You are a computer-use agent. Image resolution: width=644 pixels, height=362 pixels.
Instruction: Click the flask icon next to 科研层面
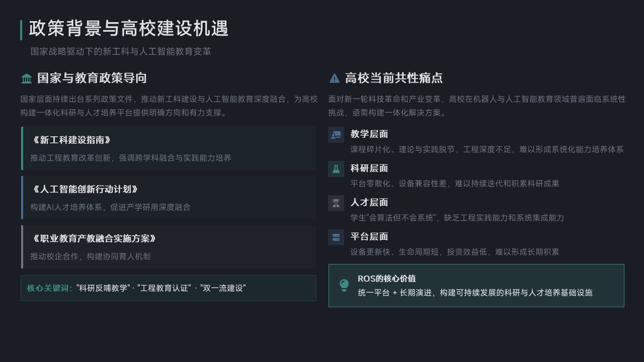tap(336, 169)
